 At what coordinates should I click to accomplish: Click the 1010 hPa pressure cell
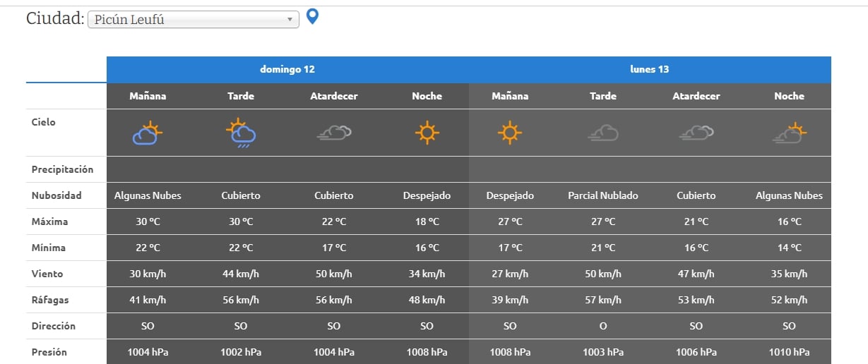pos(789,352)
